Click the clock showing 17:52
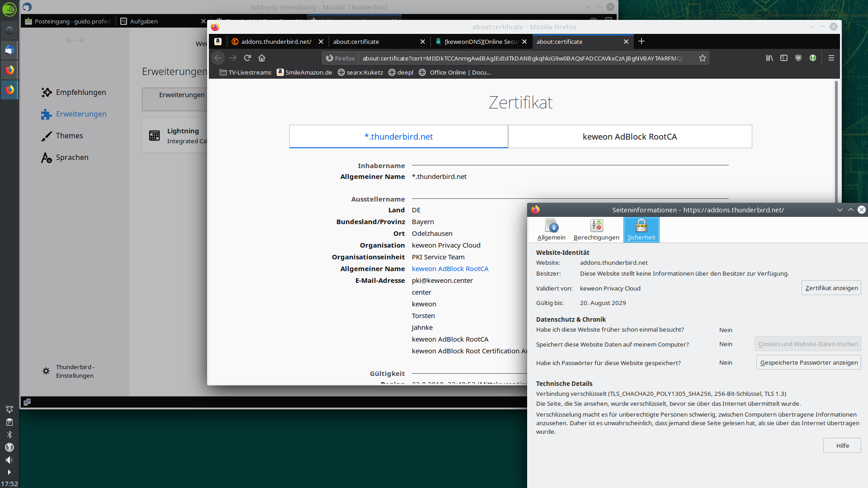The image size is (868, 488). coord(9,484)
